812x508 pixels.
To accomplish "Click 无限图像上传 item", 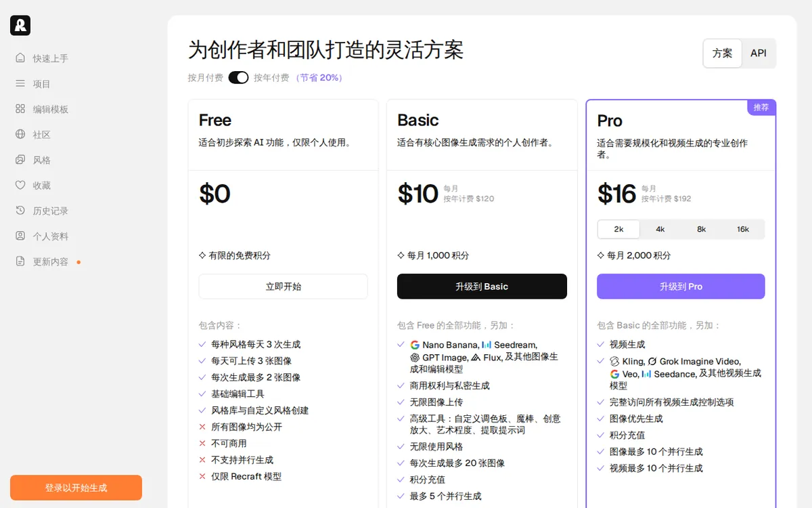I will coord(436,402).
